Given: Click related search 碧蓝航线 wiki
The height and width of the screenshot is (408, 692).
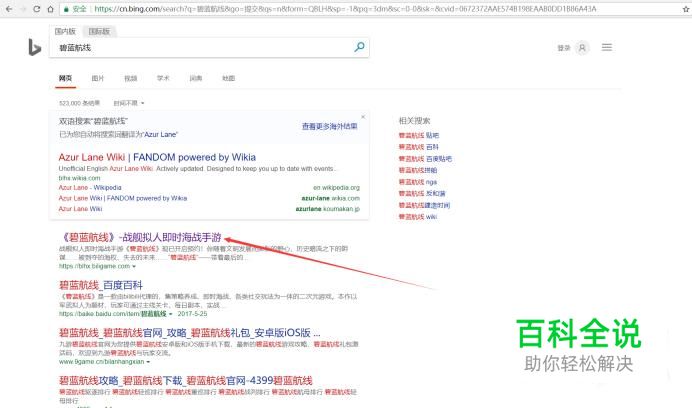Looking at the screenshot, I should (x=417, y=216).
